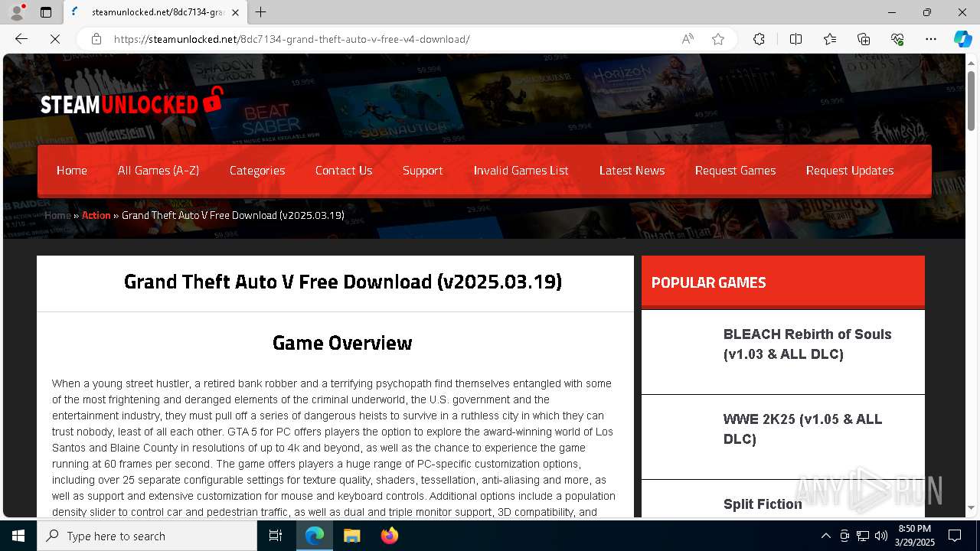980x551 pixels.
Task: Open Task View on taskbar
Action: click(276, 536)
